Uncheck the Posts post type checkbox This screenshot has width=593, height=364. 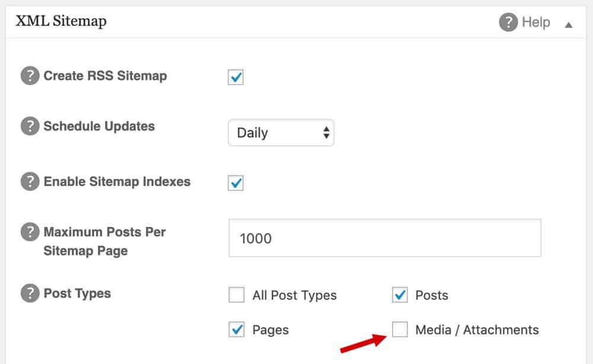point(400,295)
